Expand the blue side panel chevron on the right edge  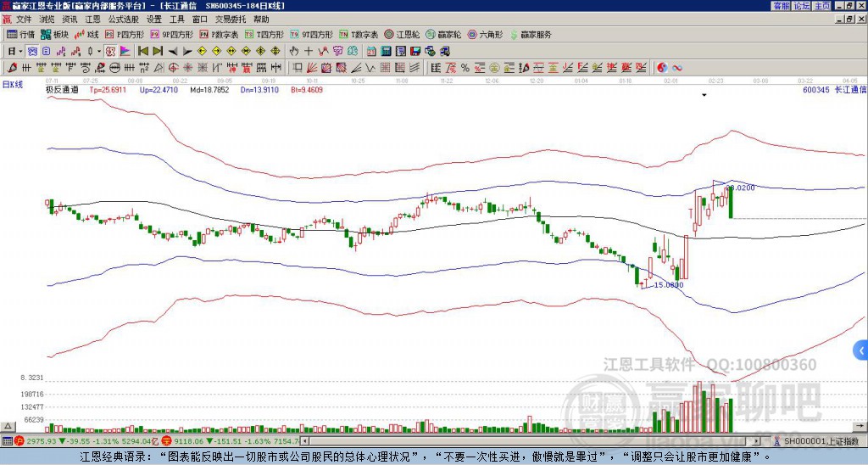tap(861, 350)
